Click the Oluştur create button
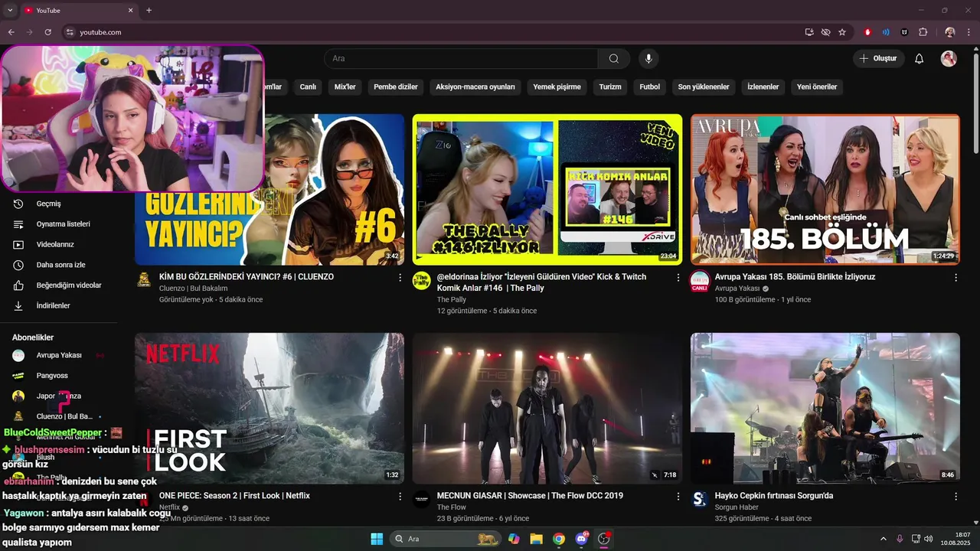The image size is (980, 551). (x=879, y=59)
